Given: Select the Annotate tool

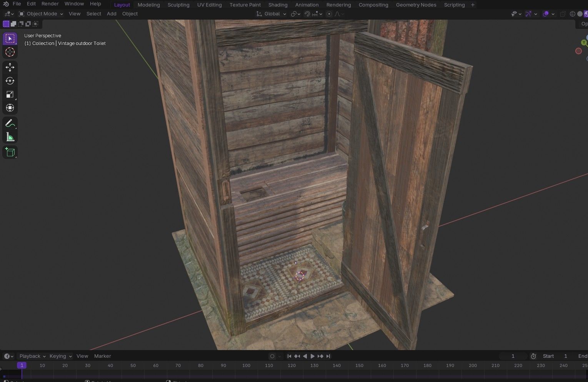Looking at the screenshot, I should pyautogui.click(x=10, y=123).
